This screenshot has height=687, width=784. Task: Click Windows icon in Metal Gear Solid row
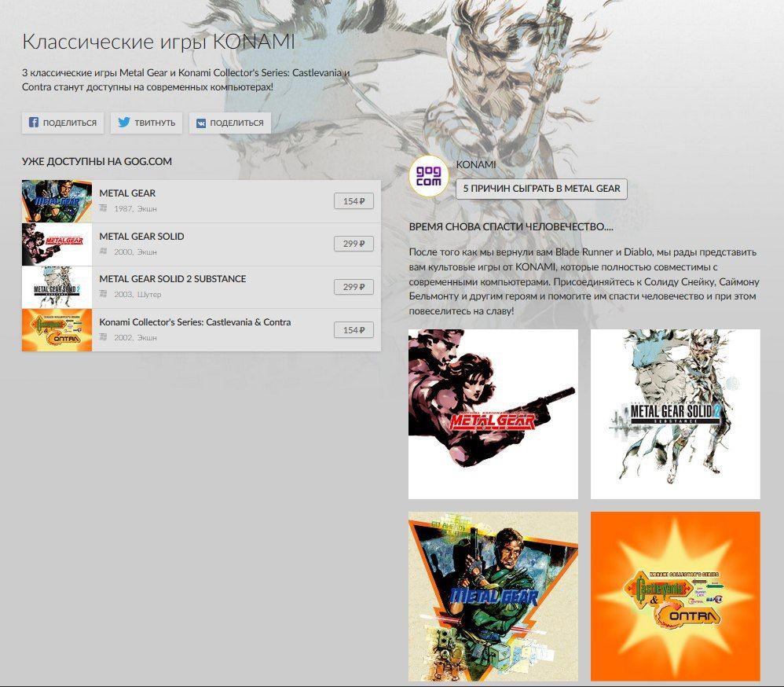[103, 252]
